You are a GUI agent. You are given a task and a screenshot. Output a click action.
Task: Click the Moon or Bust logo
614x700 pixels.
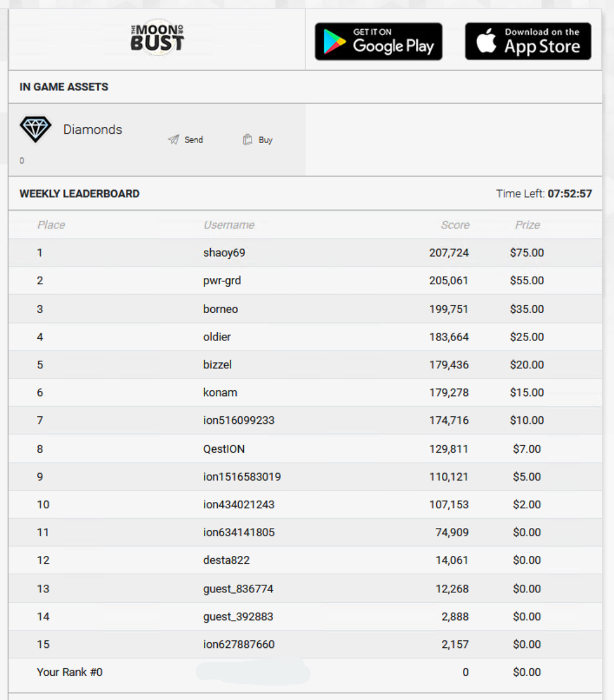pyautogui.click(x=157, y=38)
